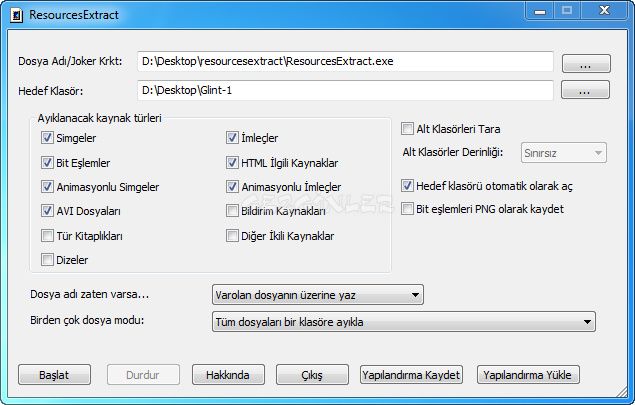Enable Bit eşlemleri PNG olarak kaydet

tap(407, 209)
